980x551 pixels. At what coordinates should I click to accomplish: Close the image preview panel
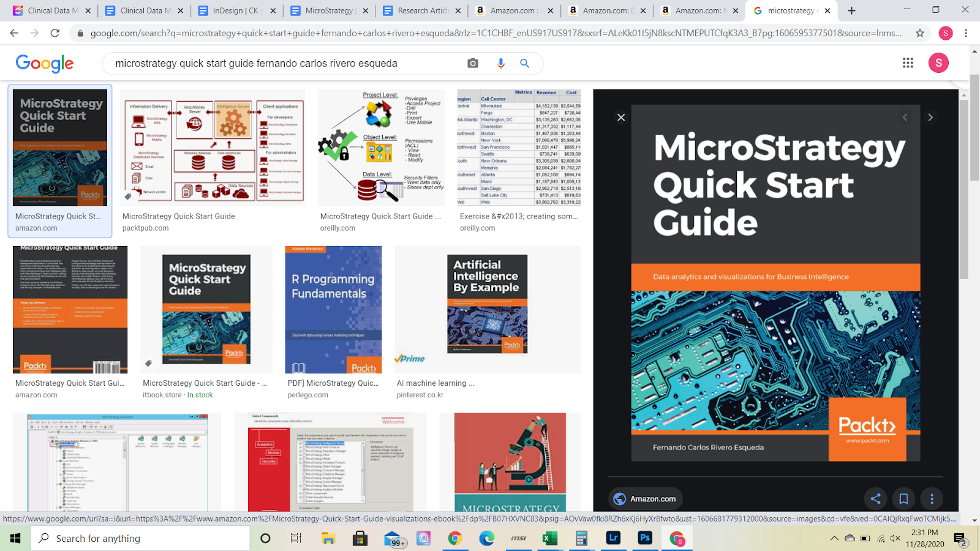[x=621, y=117]
